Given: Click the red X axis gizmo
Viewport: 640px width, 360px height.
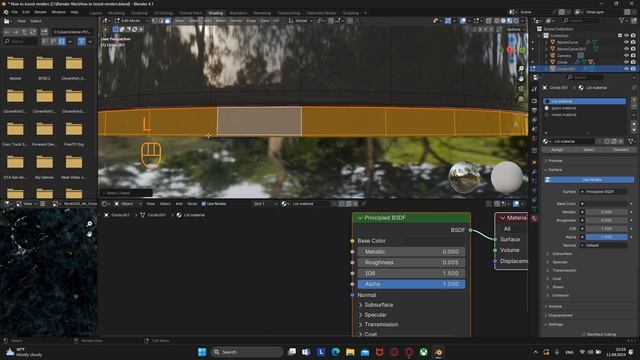Looking at the screenshot, I should click(x=510, y=50).
